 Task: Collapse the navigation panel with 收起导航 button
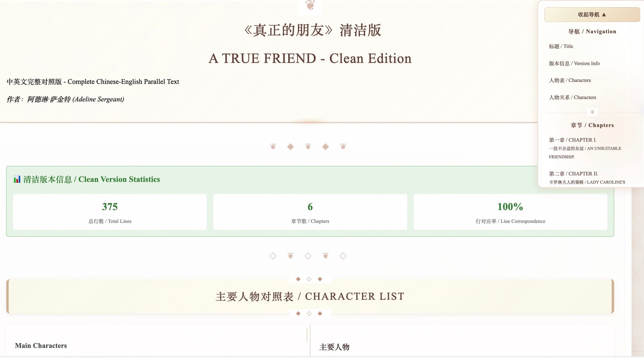coord(592,14)
